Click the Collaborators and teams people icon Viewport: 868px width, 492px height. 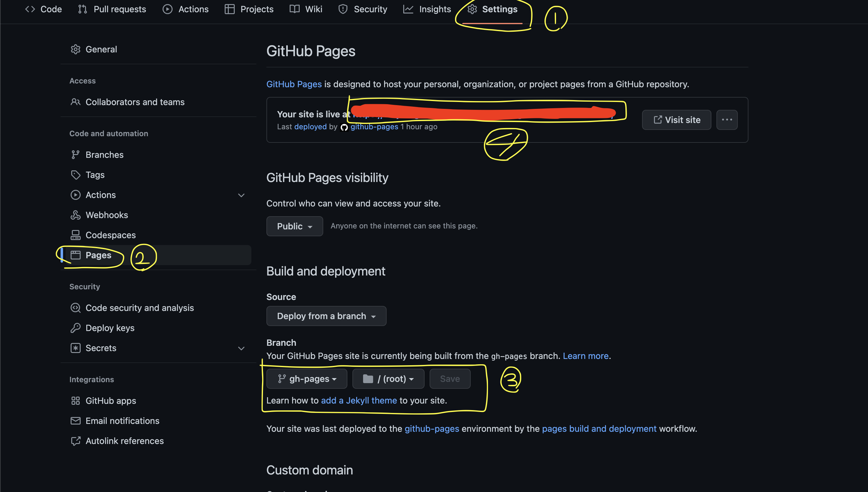(75, 102)
